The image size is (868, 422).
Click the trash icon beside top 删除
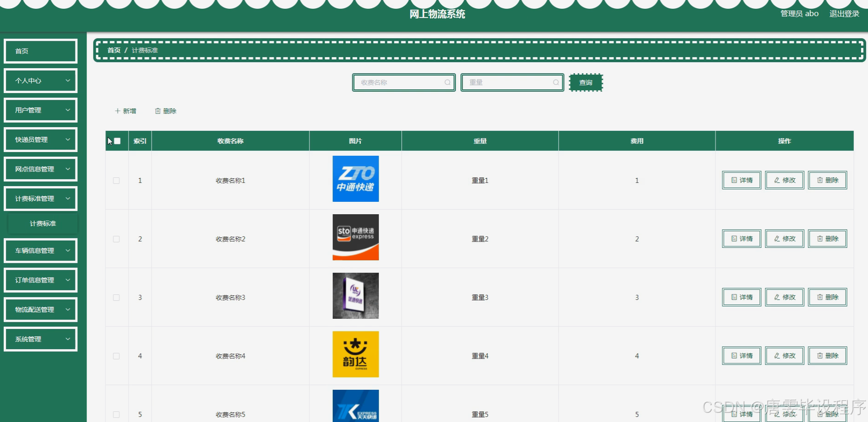pos(158,111)
